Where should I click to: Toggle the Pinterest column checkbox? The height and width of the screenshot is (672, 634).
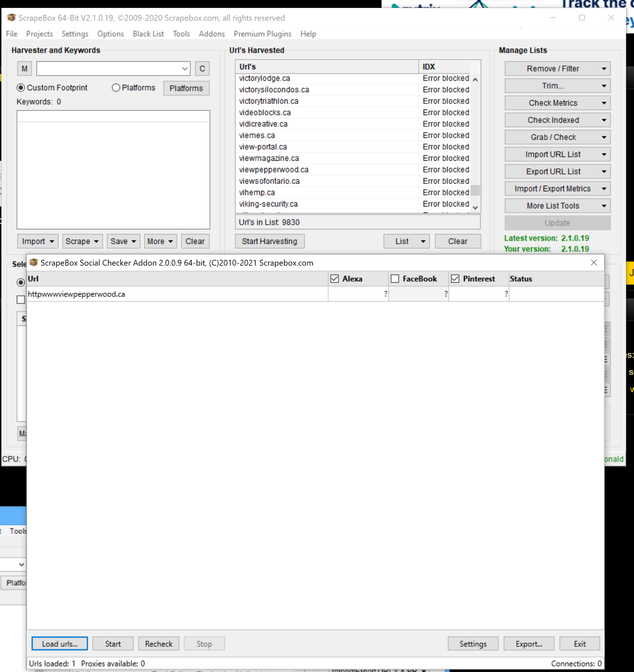(x=455, y=279)
